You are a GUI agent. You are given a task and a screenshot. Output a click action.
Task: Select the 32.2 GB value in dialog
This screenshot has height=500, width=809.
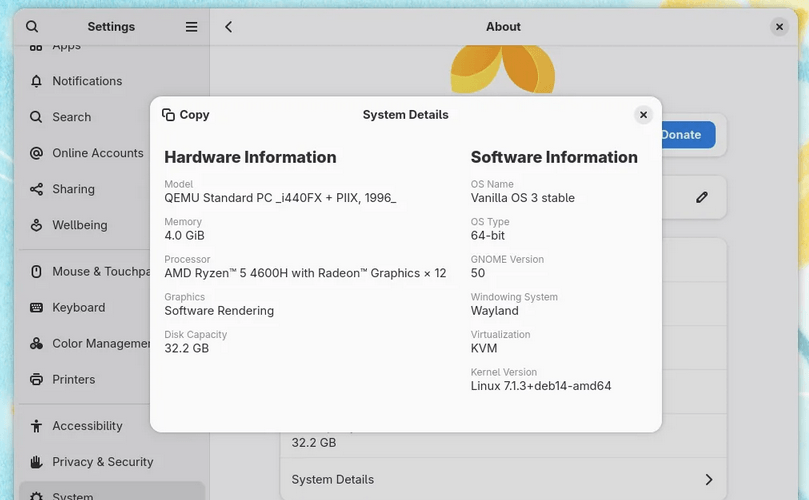point(186,348)
